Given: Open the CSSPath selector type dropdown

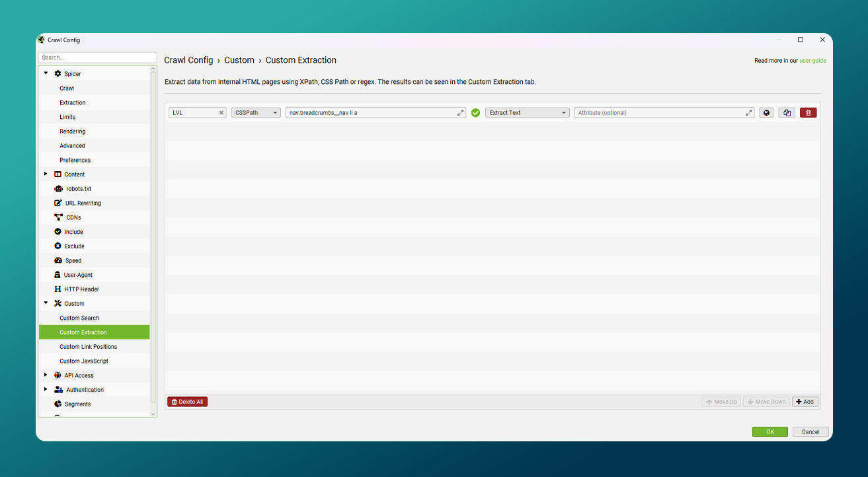Looking at the screenshot, I should click(256, 113).
